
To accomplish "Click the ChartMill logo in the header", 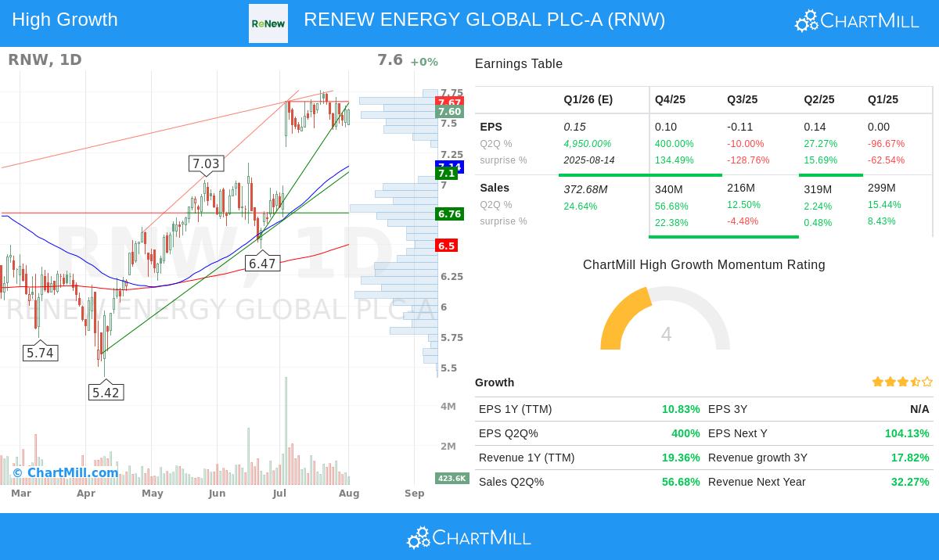I will tap(857, 21).
